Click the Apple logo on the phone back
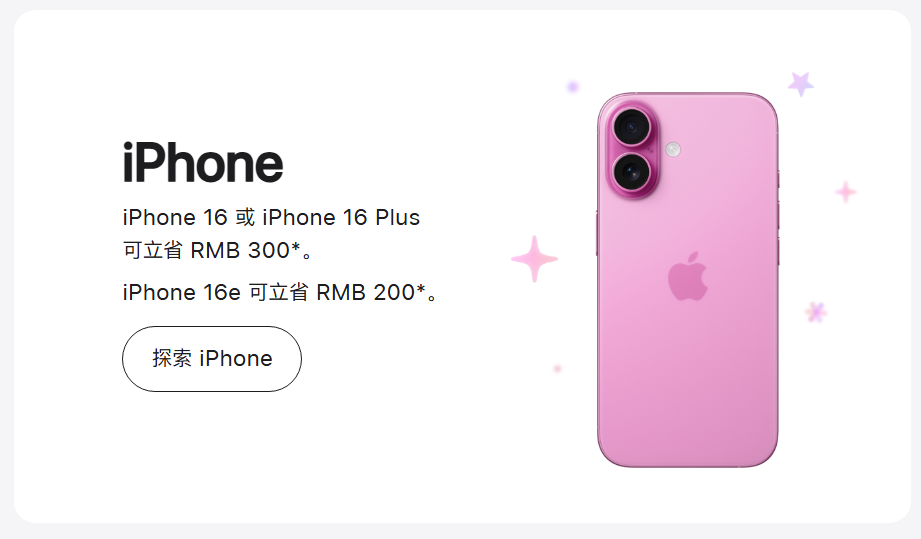Screen dimensions: 921x539 coord(688,277)
